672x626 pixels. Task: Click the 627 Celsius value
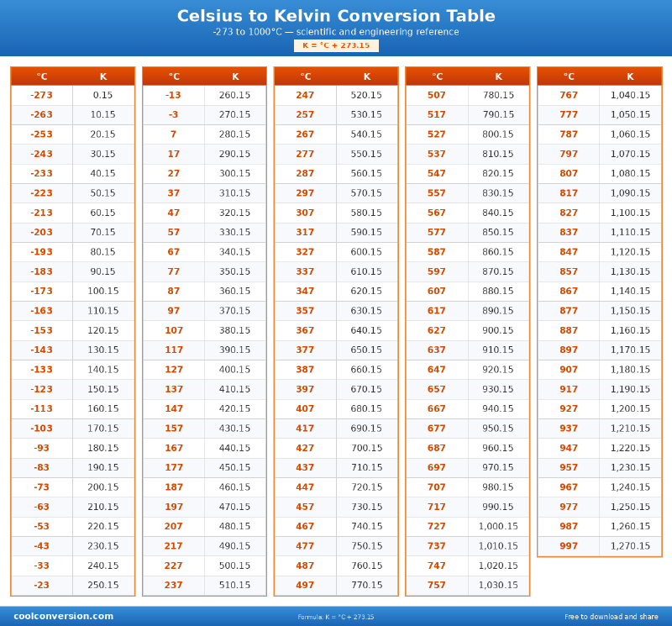(x=437, y=330)
